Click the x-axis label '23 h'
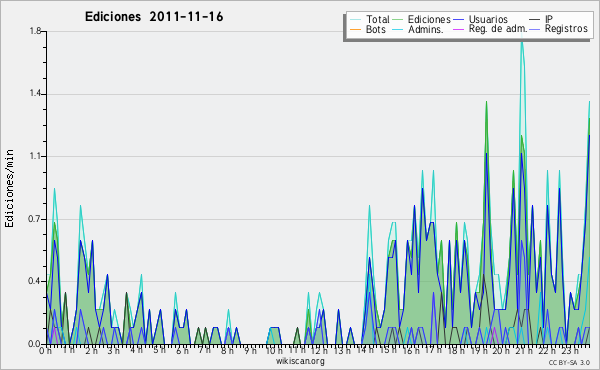Viewport: 600px width, 370px height. (569, 351)
